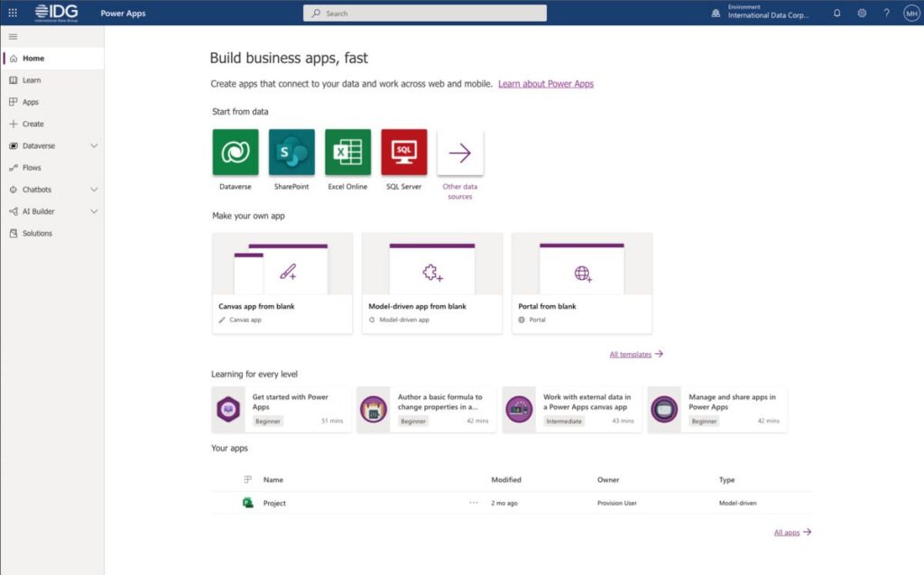
Task: Create a Canvas app from blank card
Action: click(x=282, y=283)
